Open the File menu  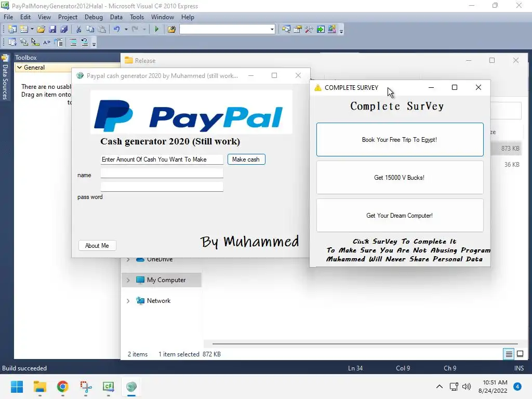(8, 17)
